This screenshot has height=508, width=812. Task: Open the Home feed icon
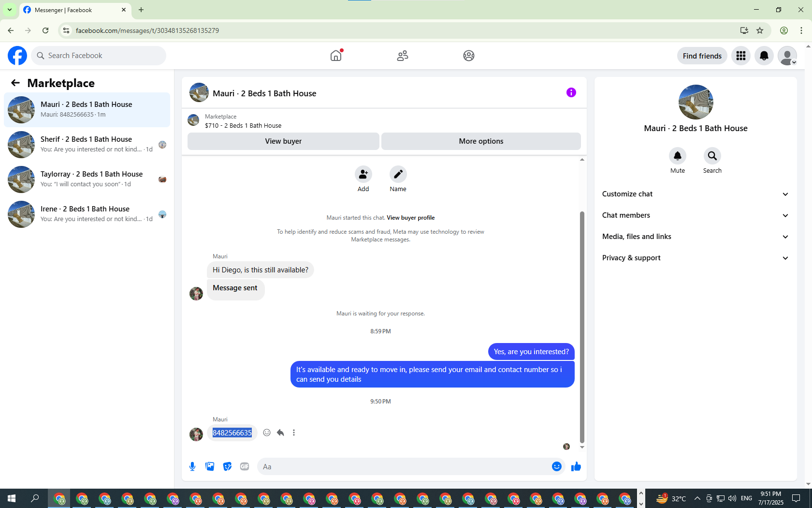336,56
